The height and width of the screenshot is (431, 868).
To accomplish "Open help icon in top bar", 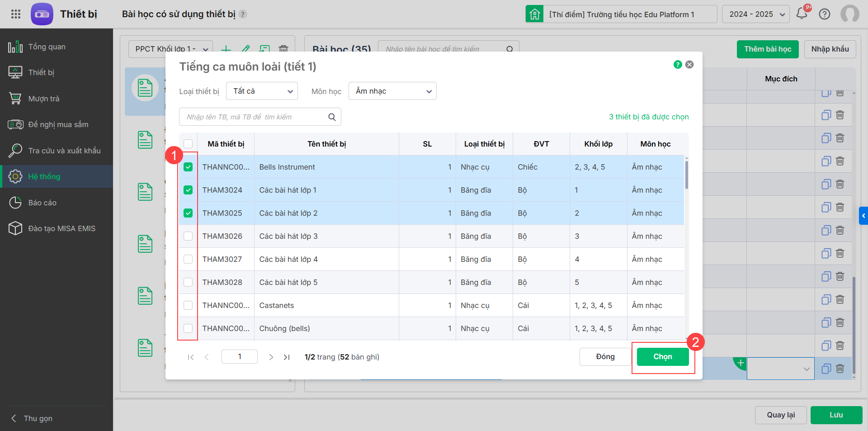I will tap(825, 14).
